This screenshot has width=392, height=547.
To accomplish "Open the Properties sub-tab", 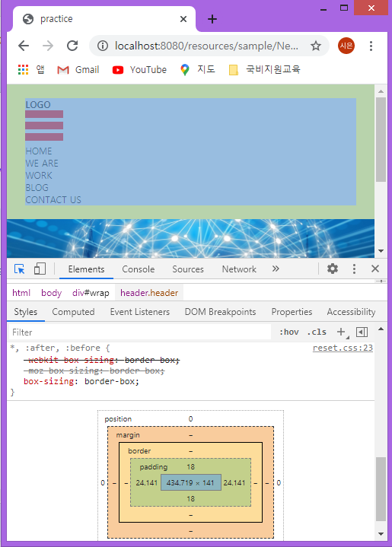I will click(292, 312).
